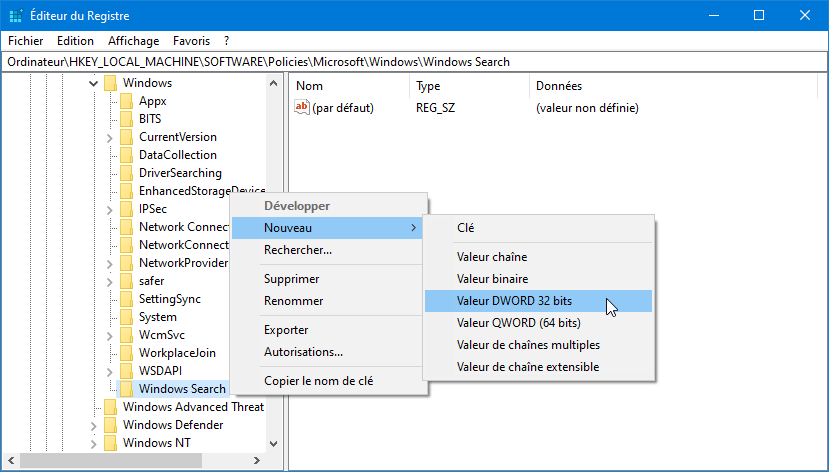Select Clé in the Nouveau submenu
The width and height of the screenshot is (829, 472).
(x=539, y=228)
